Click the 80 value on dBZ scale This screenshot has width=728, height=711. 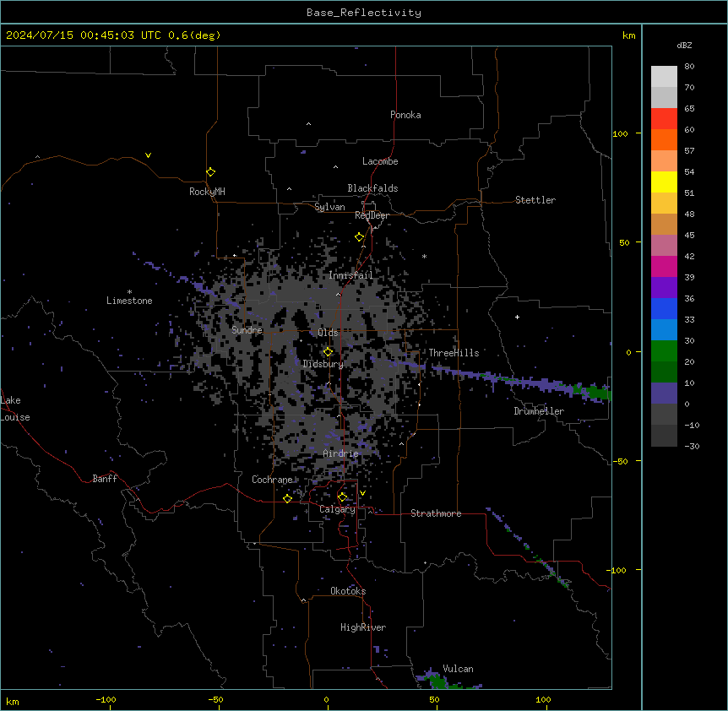click(x=689, y=67)
